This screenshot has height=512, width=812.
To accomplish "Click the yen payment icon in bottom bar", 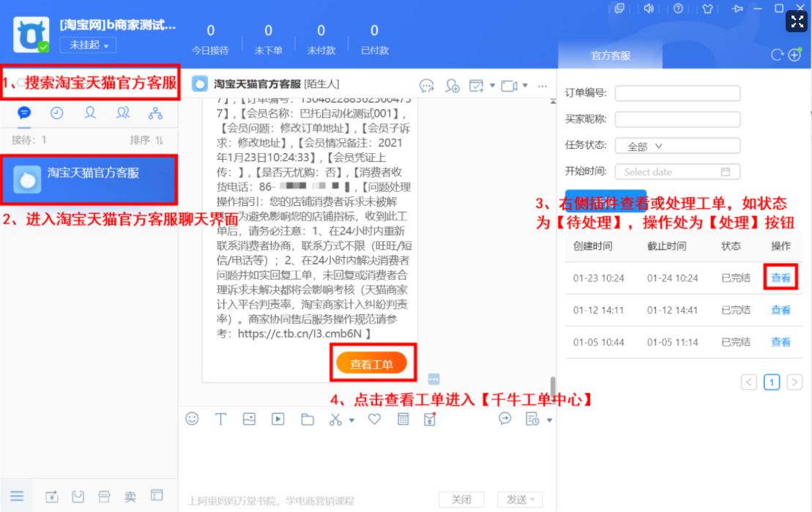I will click(x=52, y=497).
